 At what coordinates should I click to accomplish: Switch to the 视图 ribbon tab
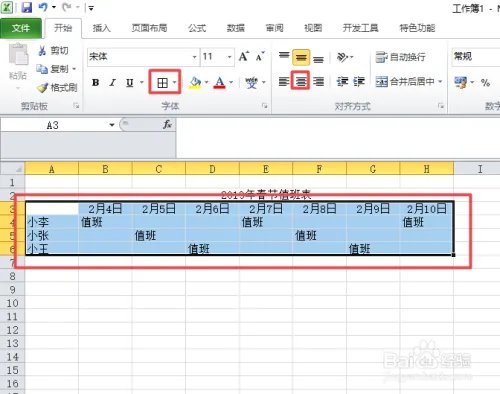(313, 28)
